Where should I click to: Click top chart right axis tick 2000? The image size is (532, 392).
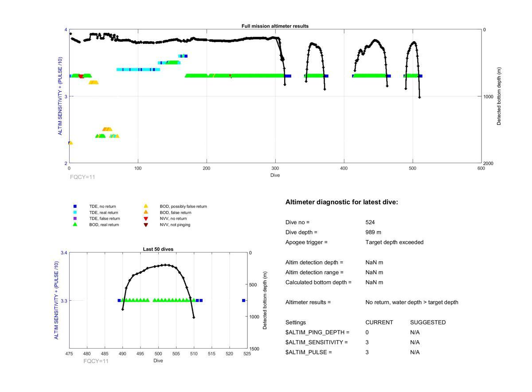click(488, 163)
